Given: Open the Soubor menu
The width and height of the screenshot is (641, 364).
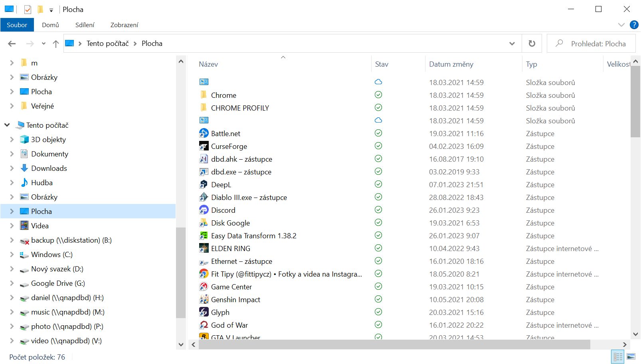Looking at the screenshot, I should click(x=17, y=25).
